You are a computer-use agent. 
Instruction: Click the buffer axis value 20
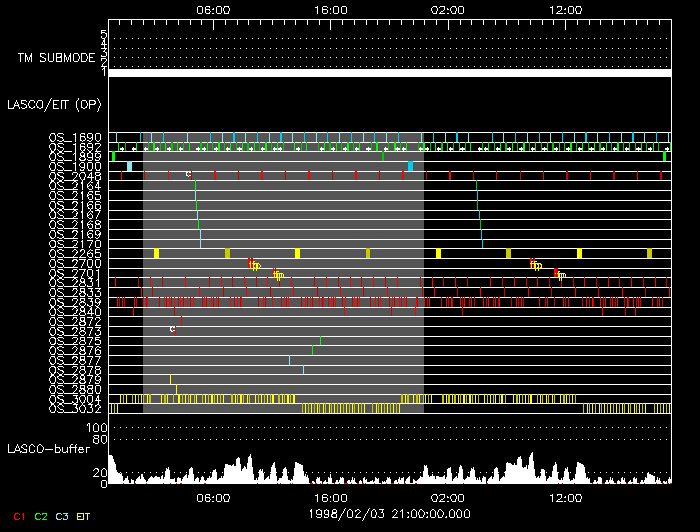coord(100,473)
